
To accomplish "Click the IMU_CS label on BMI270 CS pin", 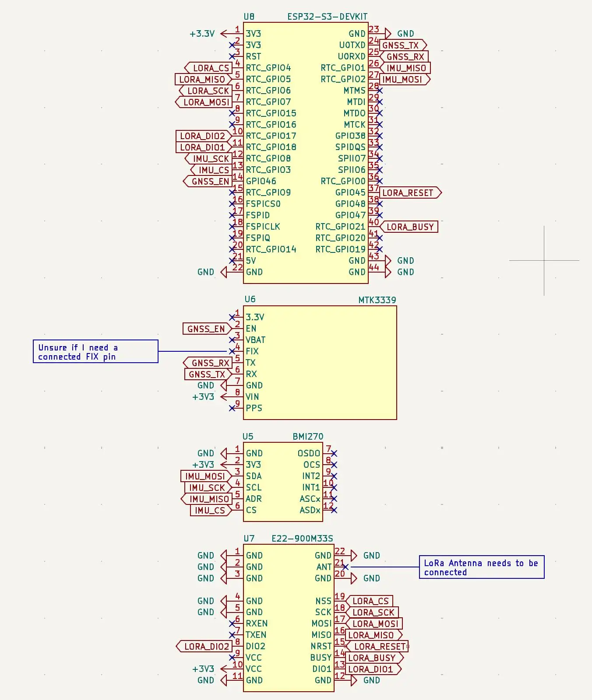I will (210, 511).
